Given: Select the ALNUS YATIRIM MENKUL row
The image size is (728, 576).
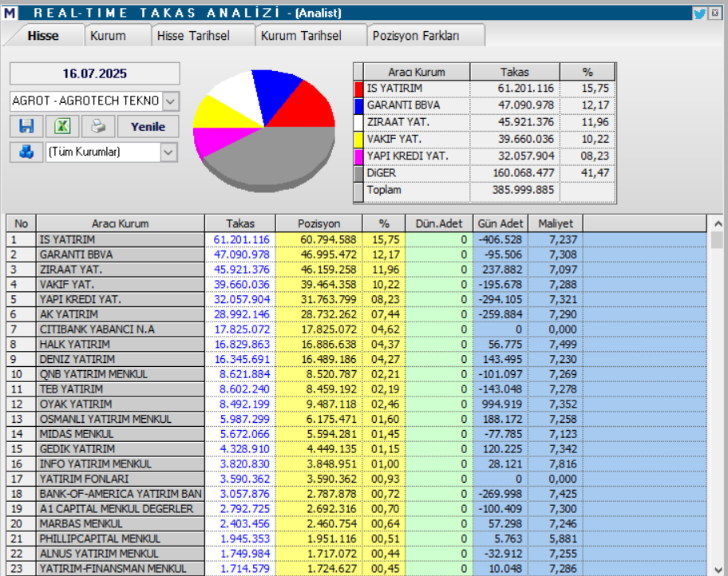Looking at the screenshot, I should point(356,553).
